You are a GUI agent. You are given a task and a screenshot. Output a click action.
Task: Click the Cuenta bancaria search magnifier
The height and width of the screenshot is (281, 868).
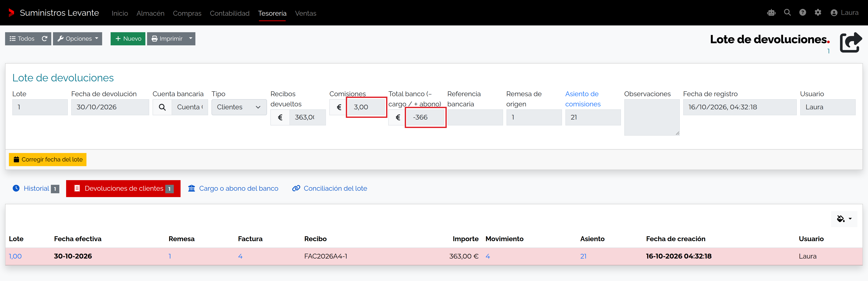tap(162, 107)
